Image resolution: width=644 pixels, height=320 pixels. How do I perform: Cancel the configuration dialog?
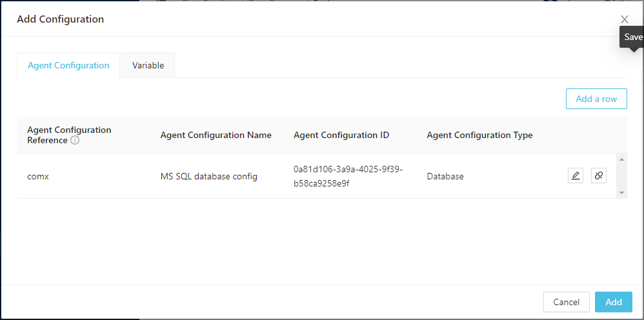tap(566, 302)
